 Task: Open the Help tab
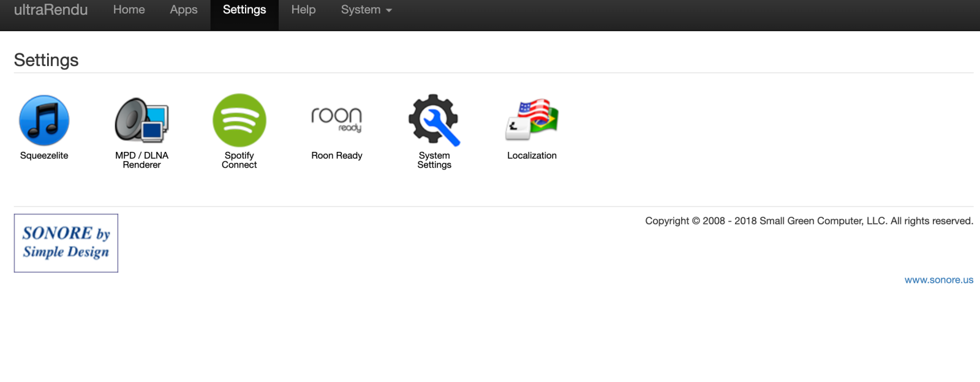[x=303, y=10]
